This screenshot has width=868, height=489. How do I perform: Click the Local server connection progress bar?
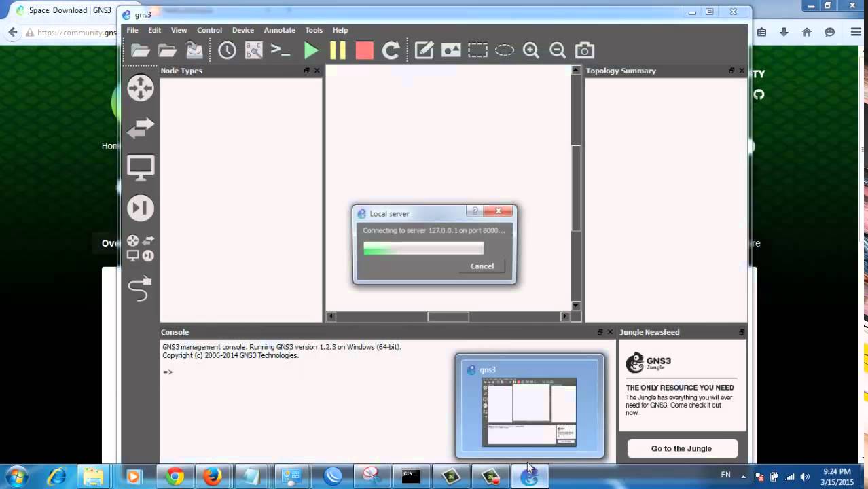point(423,249)
